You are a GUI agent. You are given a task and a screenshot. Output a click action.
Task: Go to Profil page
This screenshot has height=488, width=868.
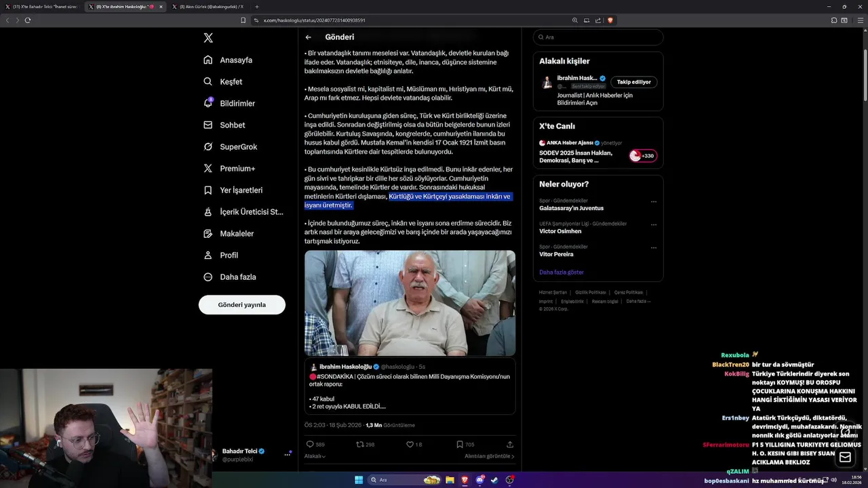220,255
